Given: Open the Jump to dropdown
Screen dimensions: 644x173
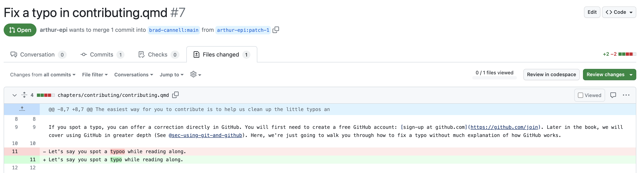Looking at the screenshot, I should coord(172,75).
